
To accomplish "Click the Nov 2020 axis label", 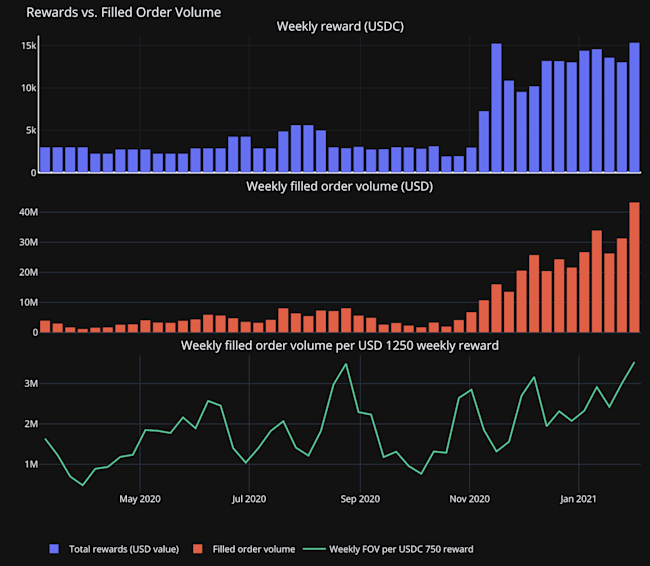I will 470,499.
